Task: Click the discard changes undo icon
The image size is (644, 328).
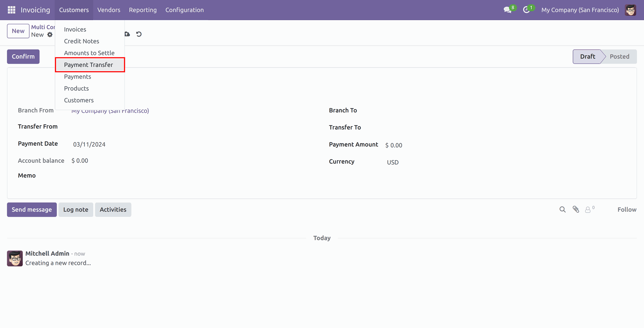Action: (139, 34)
